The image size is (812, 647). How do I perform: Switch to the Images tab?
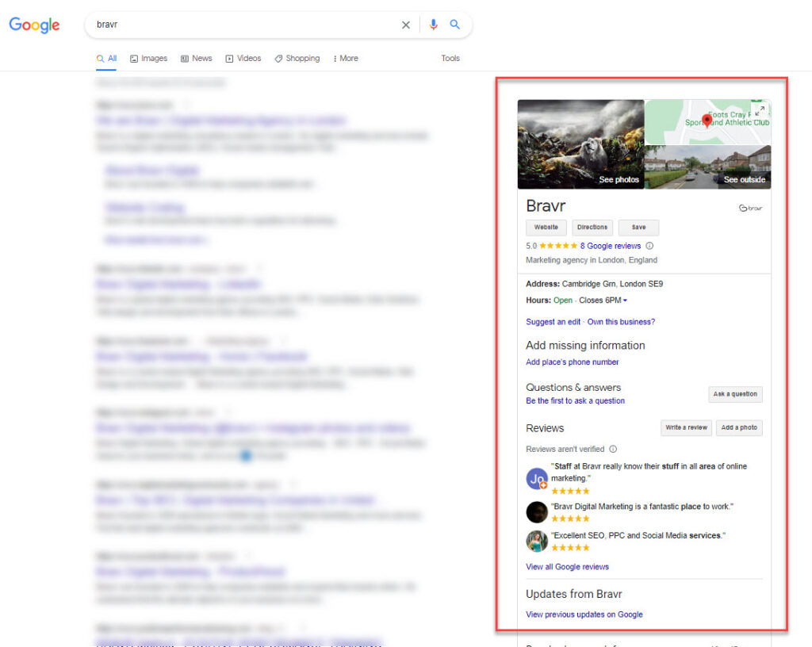click(148, 59)
